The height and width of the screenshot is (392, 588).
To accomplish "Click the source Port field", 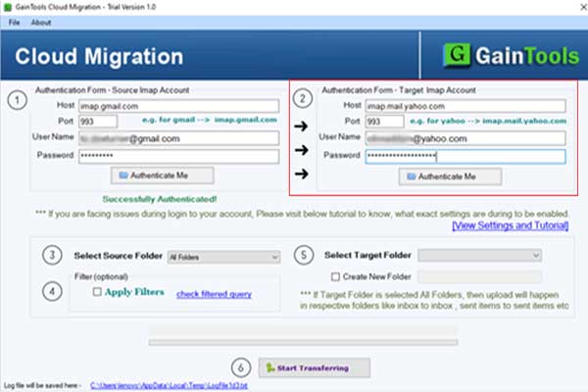I will [x=98, y=122].
